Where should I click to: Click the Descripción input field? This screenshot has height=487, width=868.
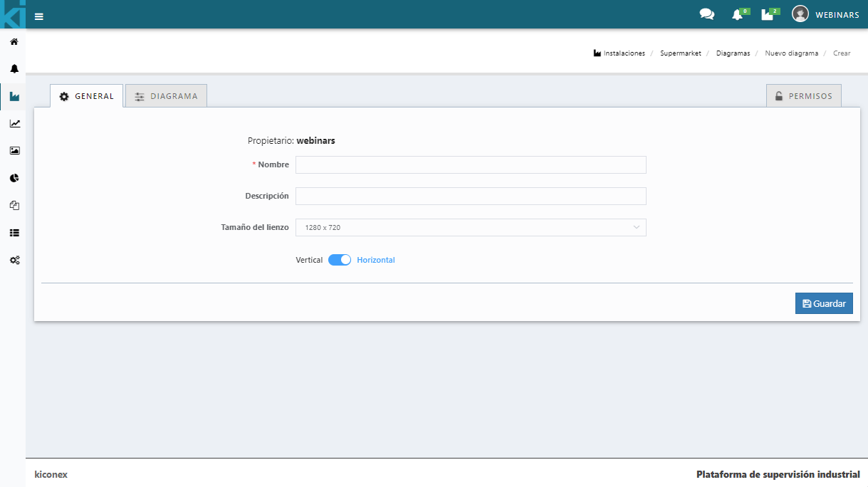coord(471,197)
